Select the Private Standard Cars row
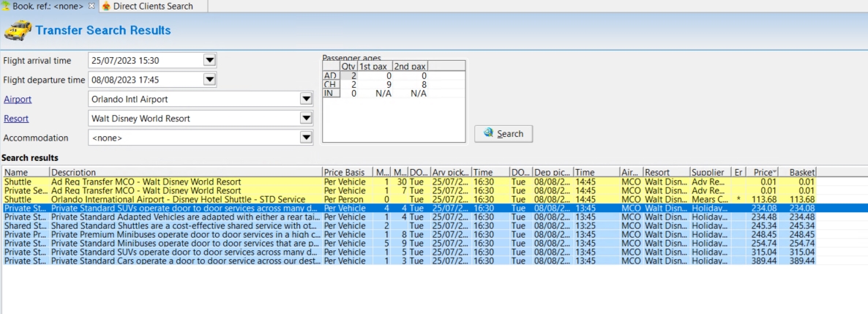This screenshot has height=314, width=868. [408, 261]
